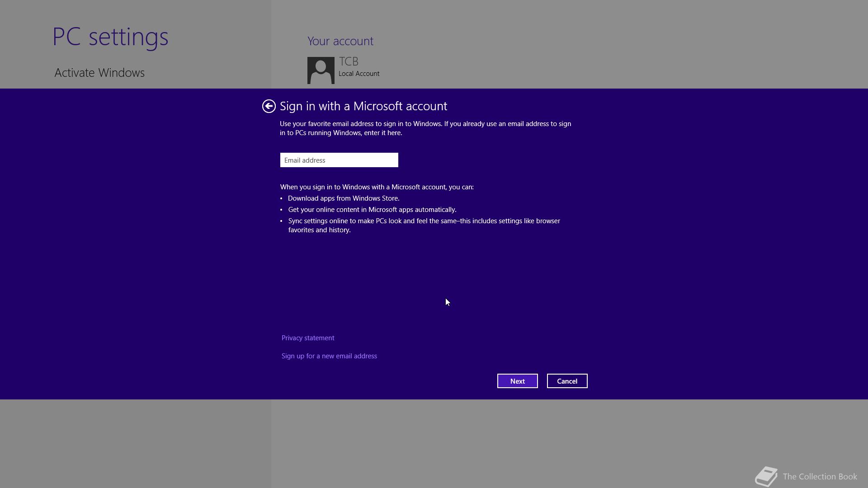Open Sign up for a new email address

pyautogui.click(x=329, y=356)
